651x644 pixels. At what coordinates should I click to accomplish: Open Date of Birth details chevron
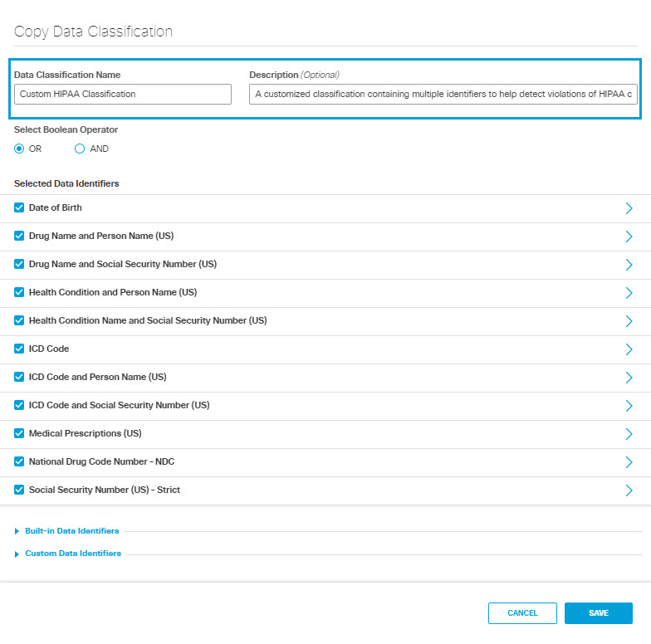(629, 208)
